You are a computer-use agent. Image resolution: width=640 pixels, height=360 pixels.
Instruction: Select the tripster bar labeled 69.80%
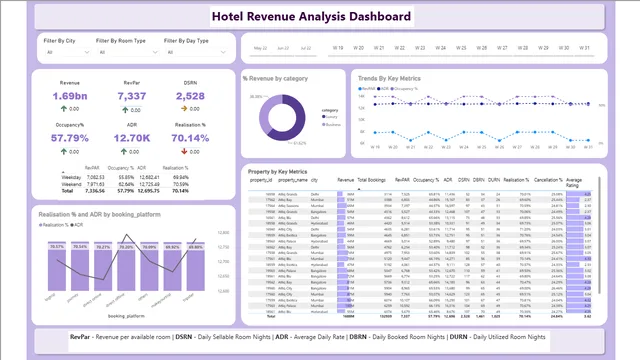(196, 267)
